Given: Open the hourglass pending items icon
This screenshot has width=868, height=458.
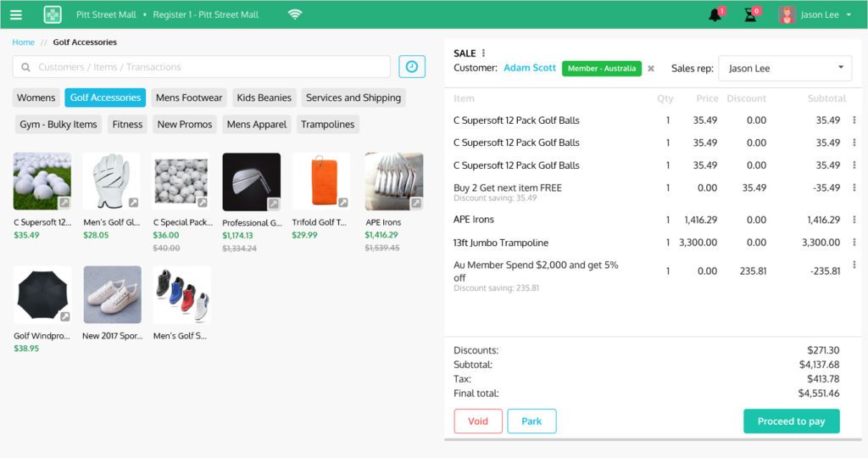Looking at the screenshot, I should [750, 14].
